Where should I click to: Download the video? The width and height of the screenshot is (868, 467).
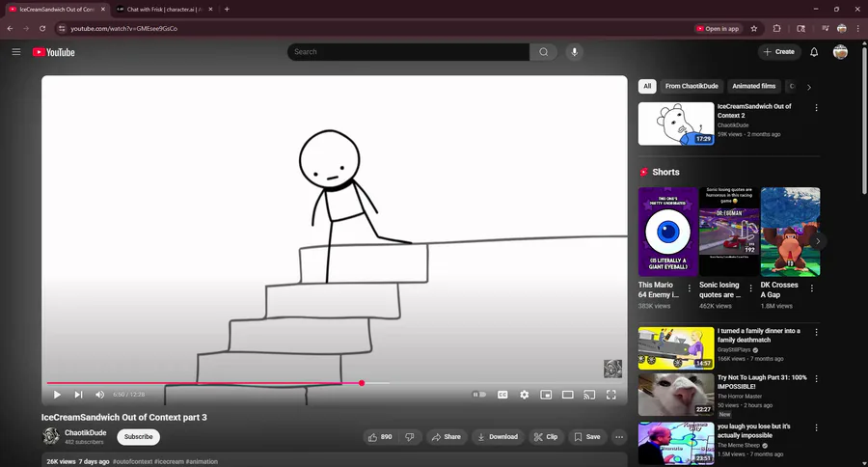point(498,437)
